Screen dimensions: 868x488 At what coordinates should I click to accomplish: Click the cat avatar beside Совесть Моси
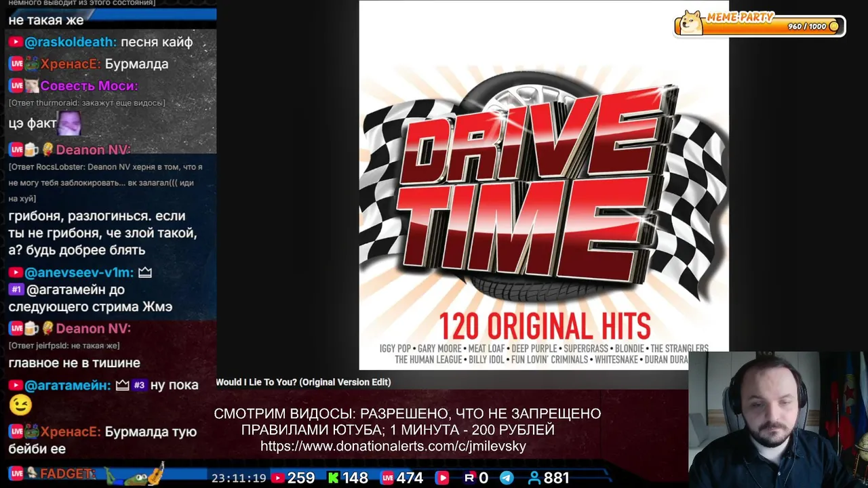(x=32, y=85)
